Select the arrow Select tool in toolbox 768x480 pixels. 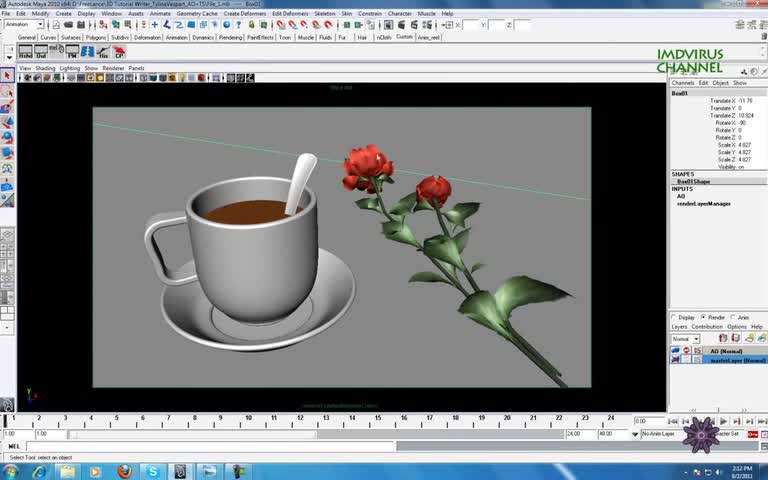[7, 76]
